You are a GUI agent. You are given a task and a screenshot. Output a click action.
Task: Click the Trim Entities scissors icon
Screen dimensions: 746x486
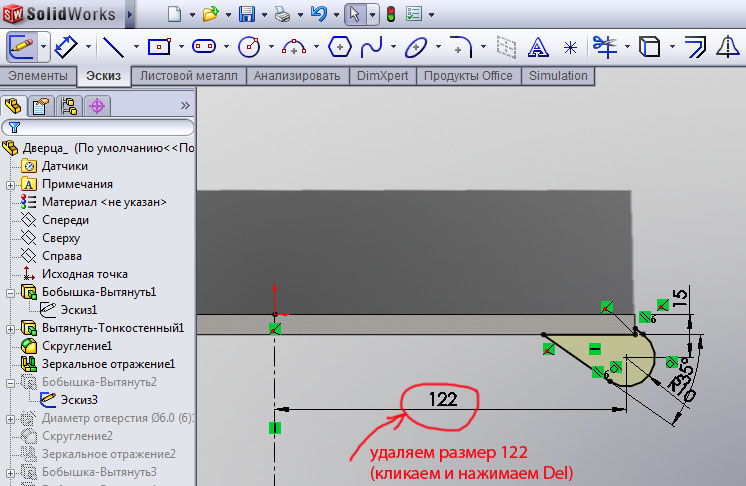tap(604, 46)
